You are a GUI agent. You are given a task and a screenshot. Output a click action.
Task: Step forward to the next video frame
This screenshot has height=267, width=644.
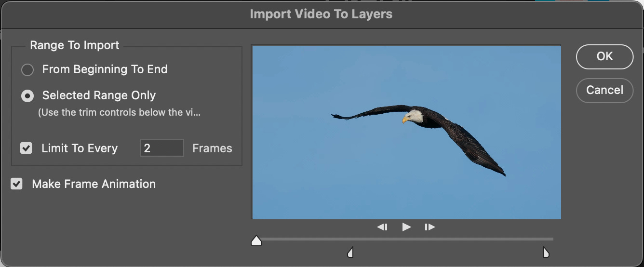[x=430, y=227]
